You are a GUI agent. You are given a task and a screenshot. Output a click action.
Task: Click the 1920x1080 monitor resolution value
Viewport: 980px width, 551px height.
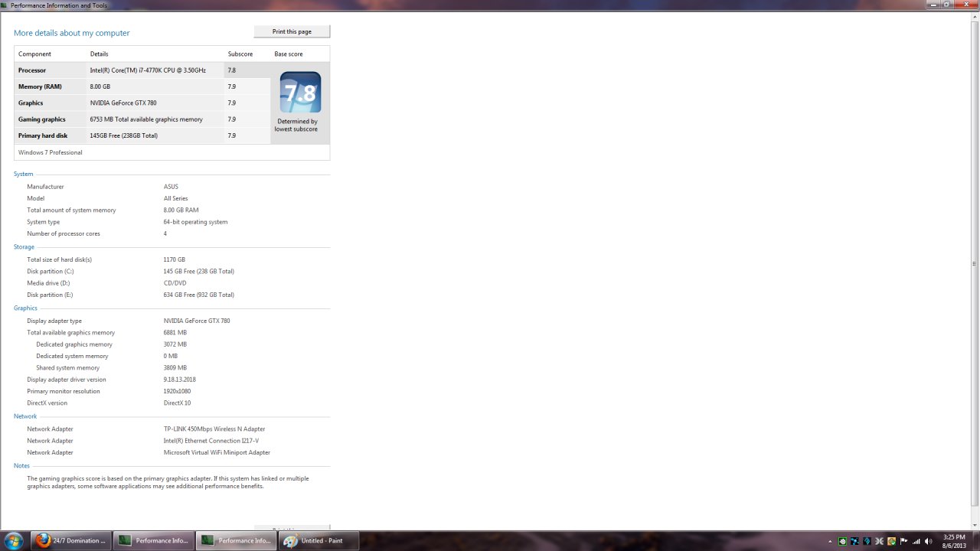tap(179, 391)
